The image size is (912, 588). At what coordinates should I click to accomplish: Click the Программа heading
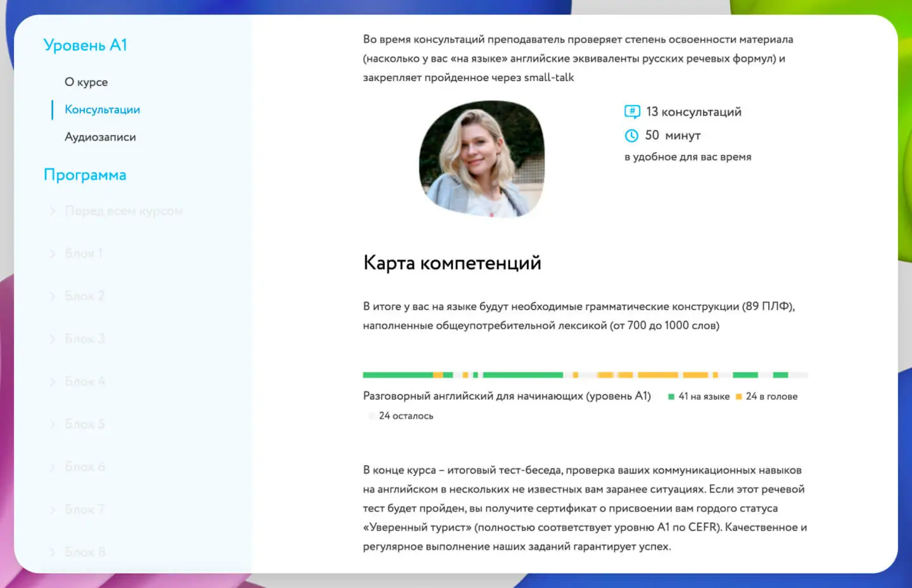pyautogui.click(x=85, y=175)
